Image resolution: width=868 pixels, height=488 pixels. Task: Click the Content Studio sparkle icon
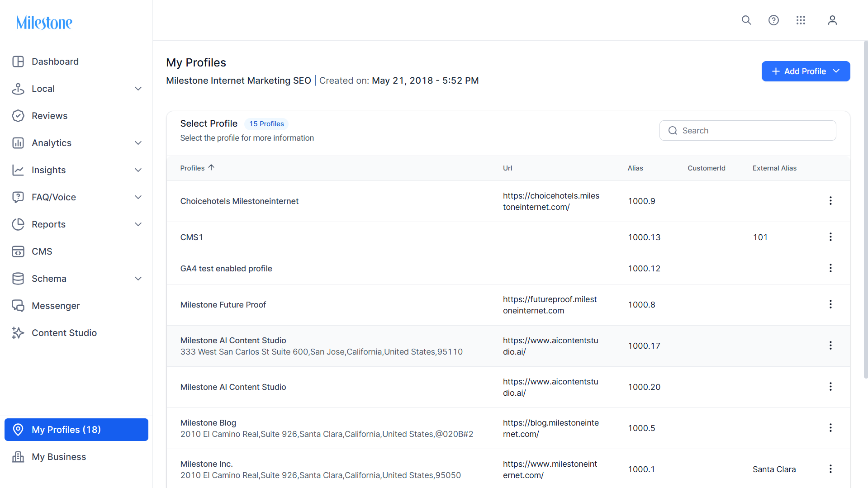tap(18, 333)
